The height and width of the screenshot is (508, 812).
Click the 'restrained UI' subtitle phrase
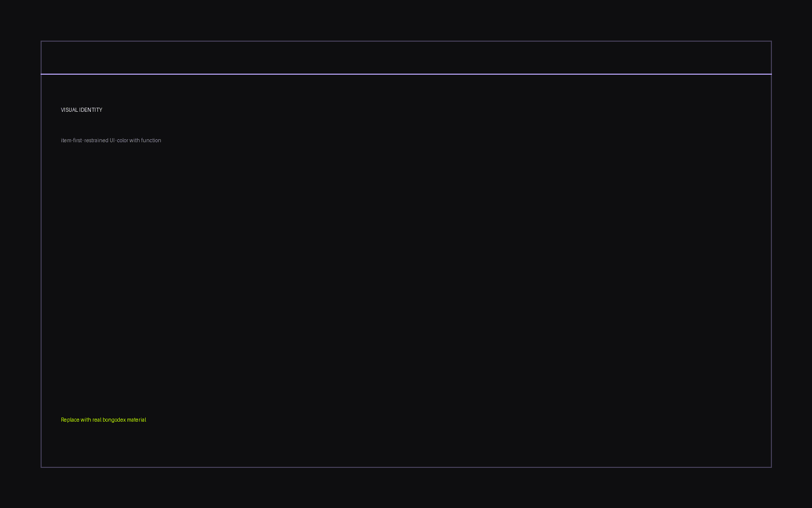tap(99, 140)
